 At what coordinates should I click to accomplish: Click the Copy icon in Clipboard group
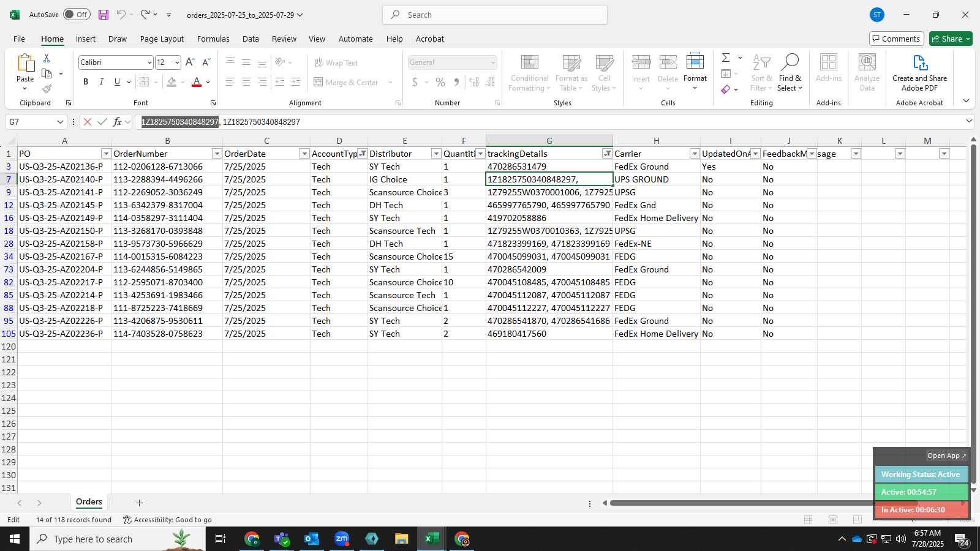pos(47,73)
